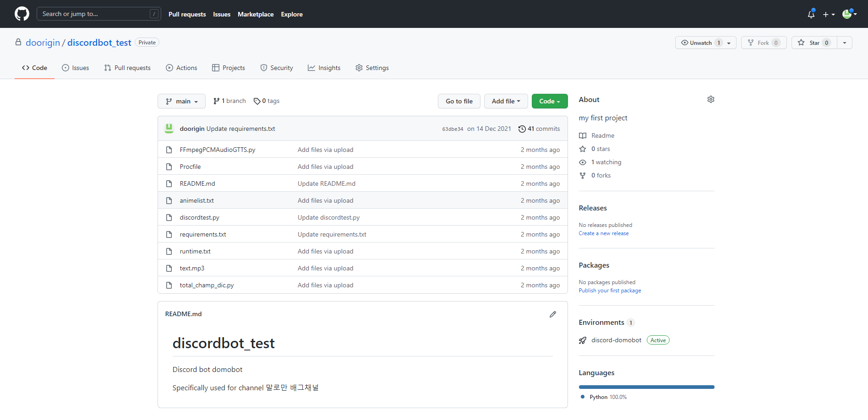Click the Fork button
The height and width of the screenshot is (420, 868).
click(764, 43)
